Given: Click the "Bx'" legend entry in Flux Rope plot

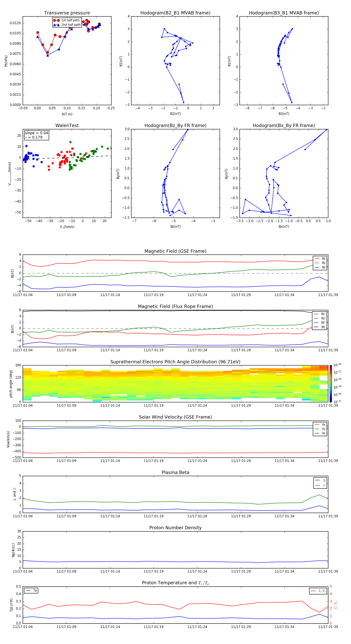Looking at the screenshot, I should tap(320, 314).
